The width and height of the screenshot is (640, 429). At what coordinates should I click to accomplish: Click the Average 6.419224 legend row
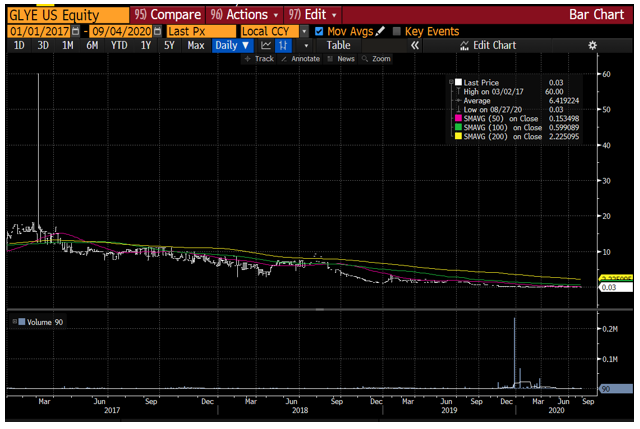pos(516,100)
